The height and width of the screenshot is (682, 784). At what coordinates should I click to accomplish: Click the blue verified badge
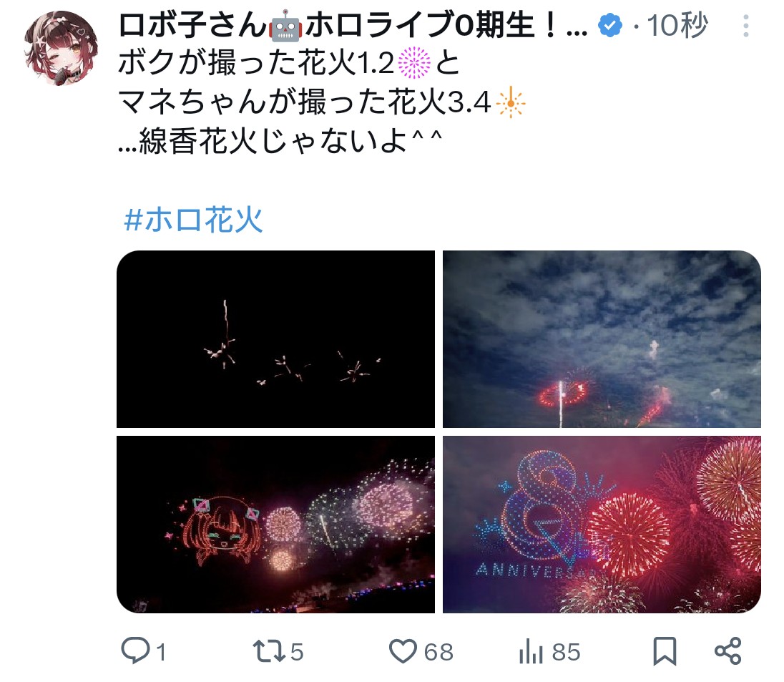point(610,26)
